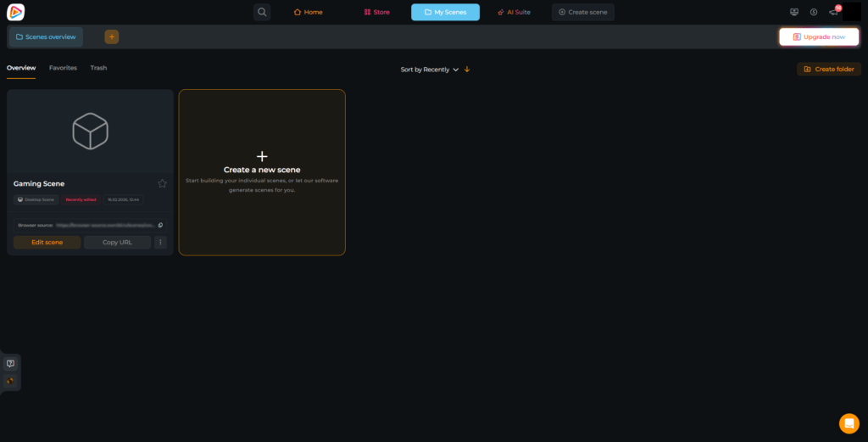The image size is (868, 442).
Task: Click the Edit scene button
Action: coord(47,242)
